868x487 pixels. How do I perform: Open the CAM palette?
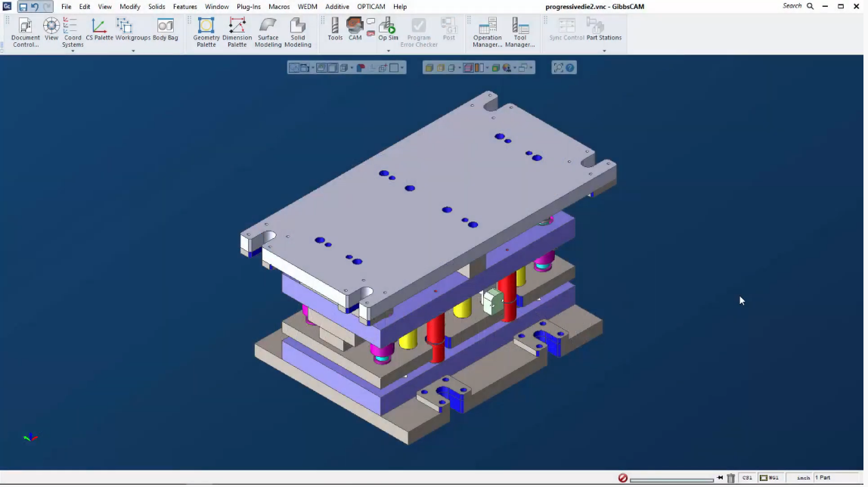click(x=355, y=29)
